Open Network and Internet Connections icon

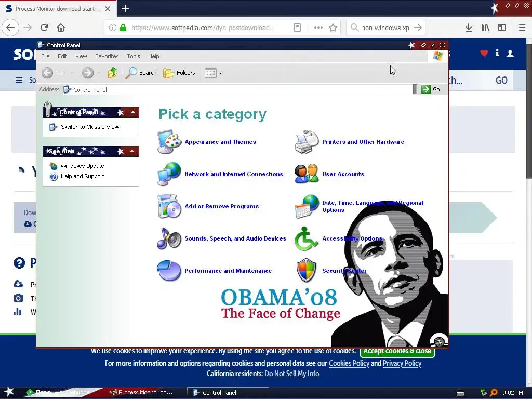(x=169, y=174)
